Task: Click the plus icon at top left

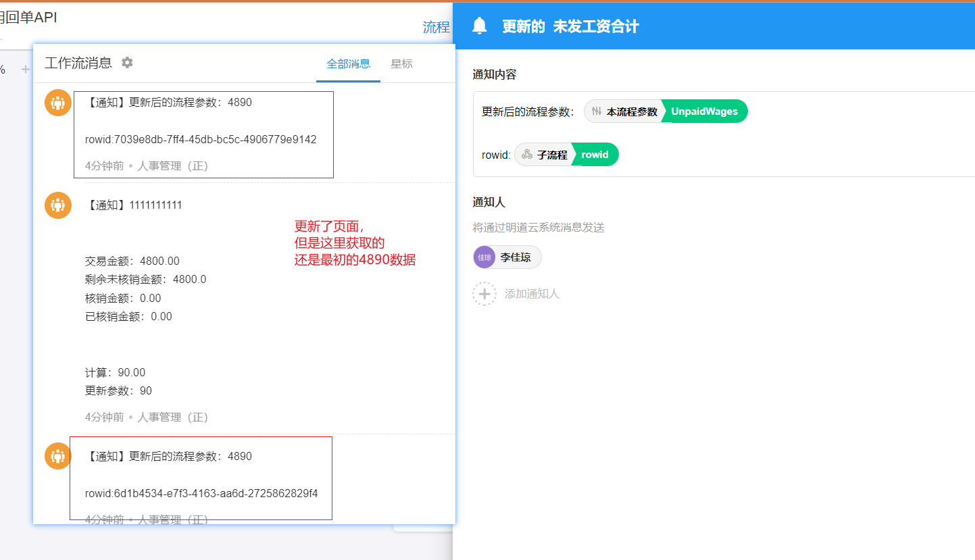Action: coord(25,69)
